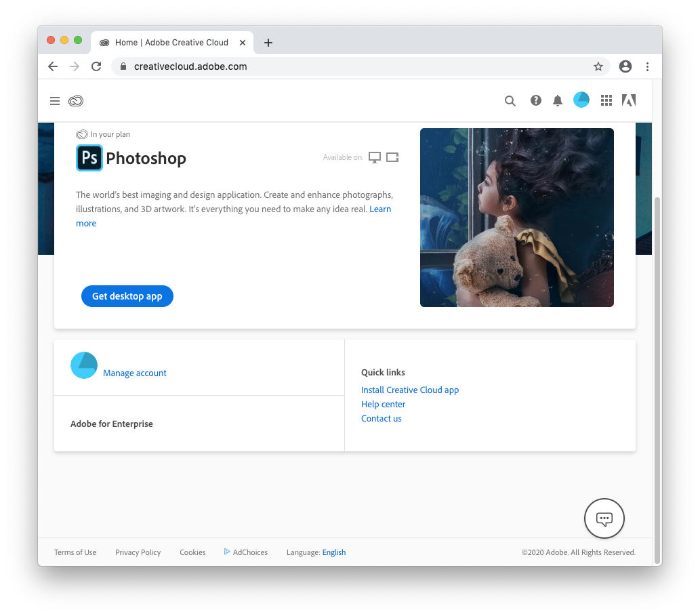
Task: Open the Manage account link
Action: click(x=135, y=373)
